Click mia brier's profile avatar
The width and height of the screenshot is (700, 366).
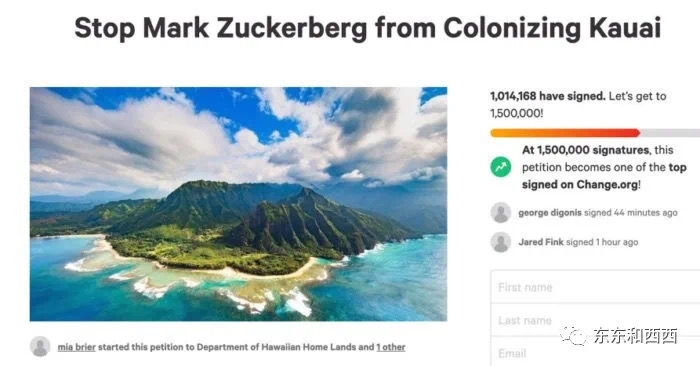(x=40, y=347)
